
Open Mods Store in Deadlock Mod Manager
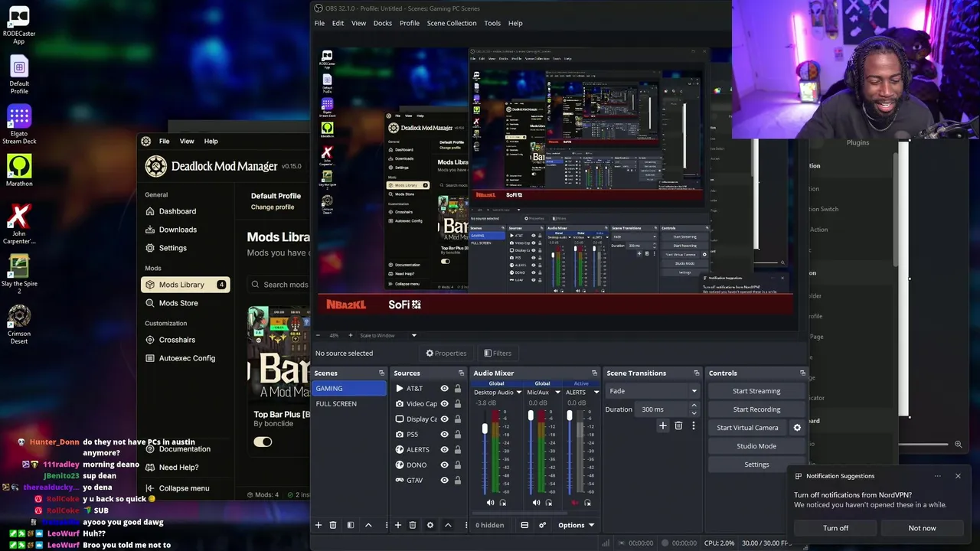(x=178, y=303)
